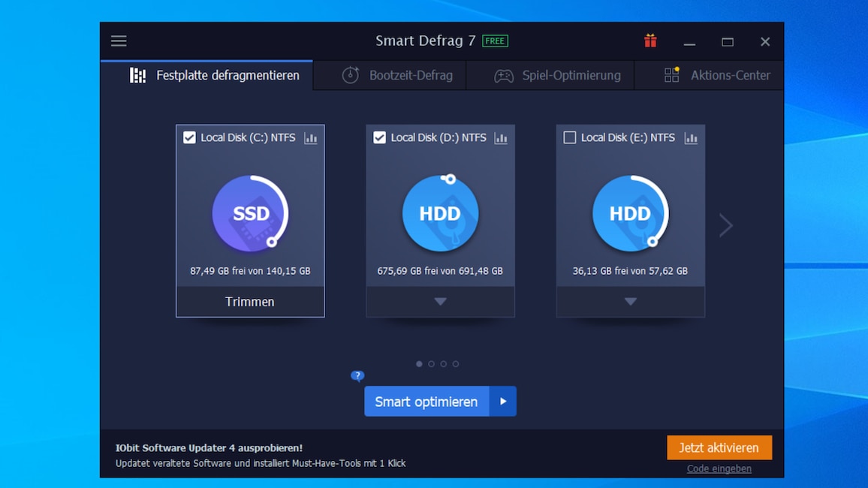The image size is (868, 488).
Task: Select fourth page indicator dot
Action: coord(456,364)
